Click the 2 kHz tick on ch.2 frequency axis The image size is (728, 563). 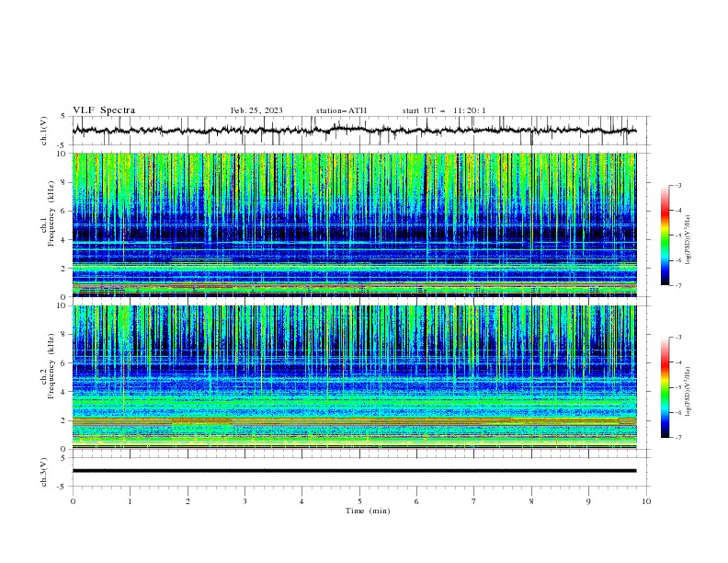pyautogui.click(x=65, y=420)
